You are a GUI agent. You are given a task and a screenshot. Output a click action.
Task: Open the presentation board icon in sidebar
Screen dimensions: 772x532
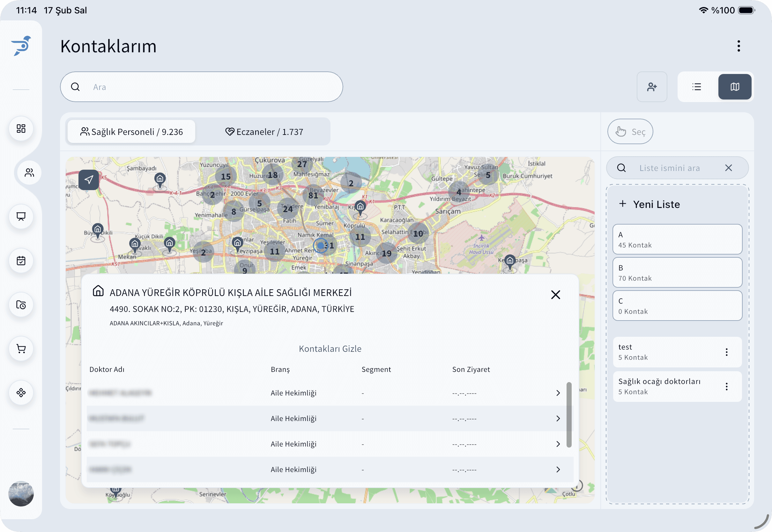pos(21,217)
